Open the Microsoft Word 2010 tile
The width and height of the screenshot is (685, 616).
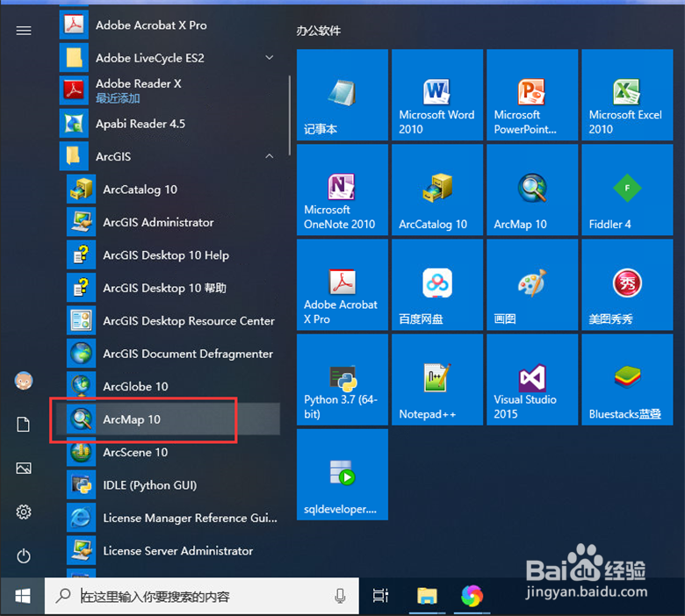pyautogui.click(x=437, y=95)
